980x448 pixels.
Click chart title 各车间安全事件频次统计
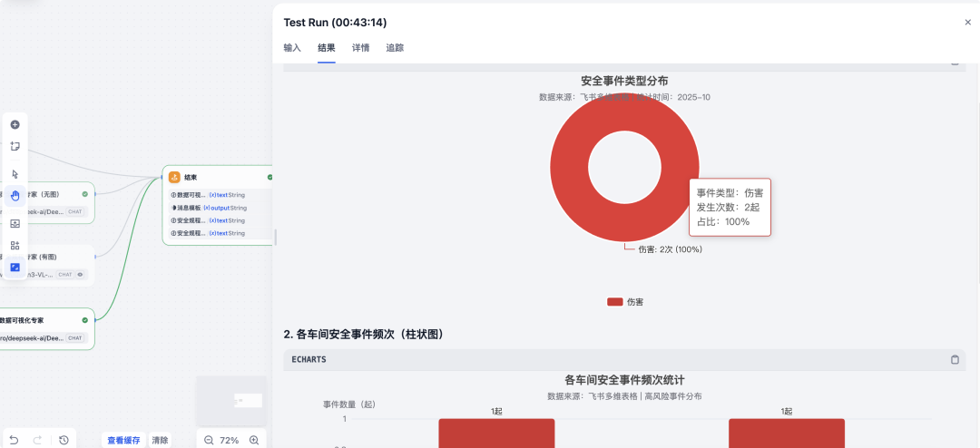click(624, 380)
